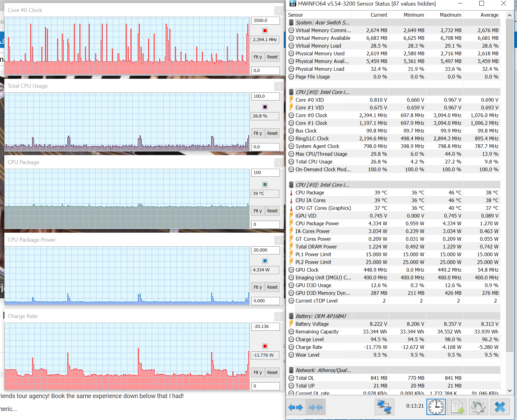Click the Battery: OEM AP16B4J group icon
Screen dimensions: 517x420
(x=291, y=316)
